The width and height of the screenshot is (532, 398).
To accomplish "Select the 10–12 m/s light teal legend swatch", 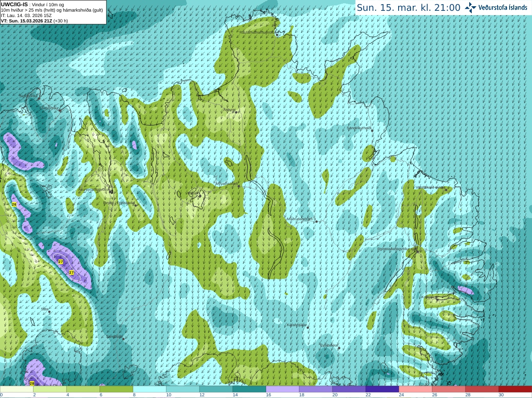I will coord(183,389).
